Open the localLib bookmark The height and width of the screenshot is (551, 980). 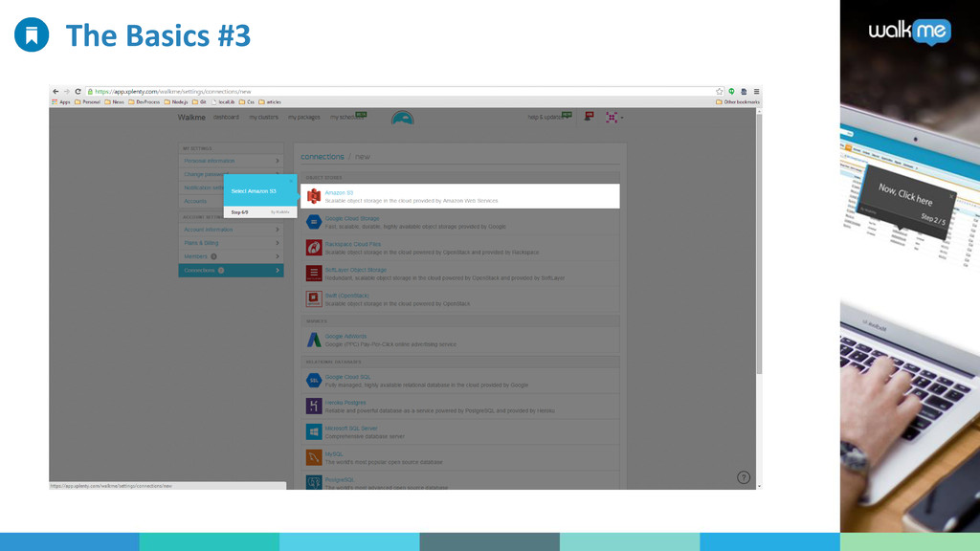tap(223, 101)
